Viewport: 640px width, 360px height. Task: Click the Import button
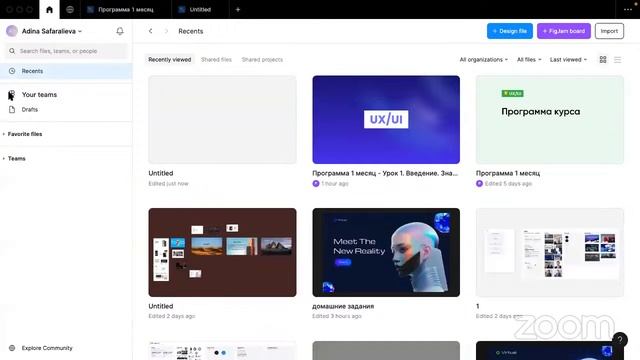tap(609, 31)
